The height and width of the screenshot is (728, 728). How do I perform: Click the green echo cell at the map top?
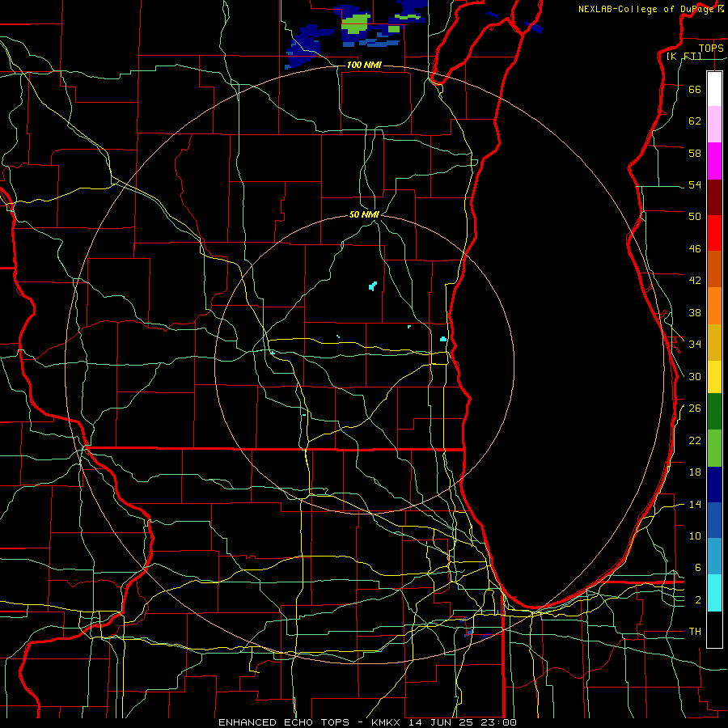coord(356,23)
